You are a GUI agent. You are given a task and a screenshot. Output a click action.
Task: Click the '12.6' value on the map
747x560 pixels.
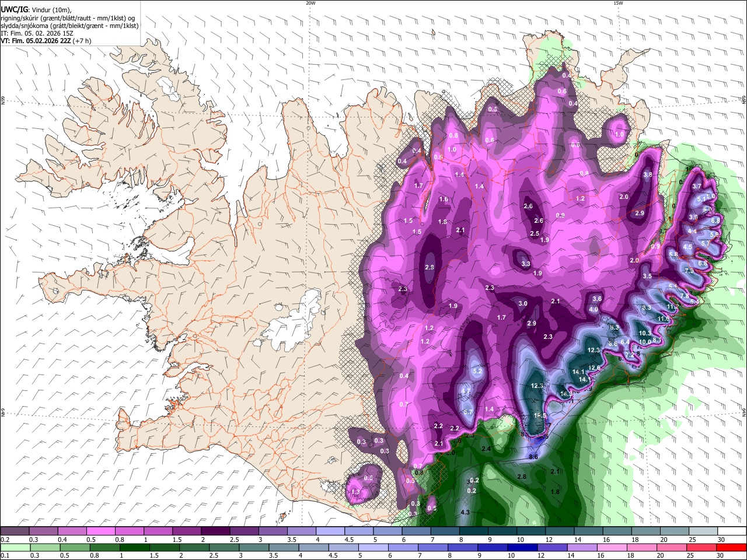pos(595,368)
